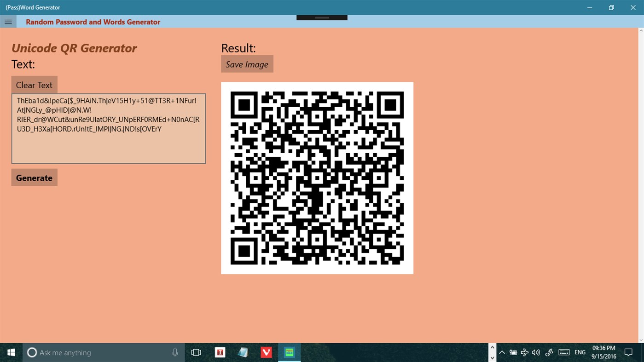Screen dimensions: 644x362
Task: Open Notepad from the taskbar
Action: point(243,352)
